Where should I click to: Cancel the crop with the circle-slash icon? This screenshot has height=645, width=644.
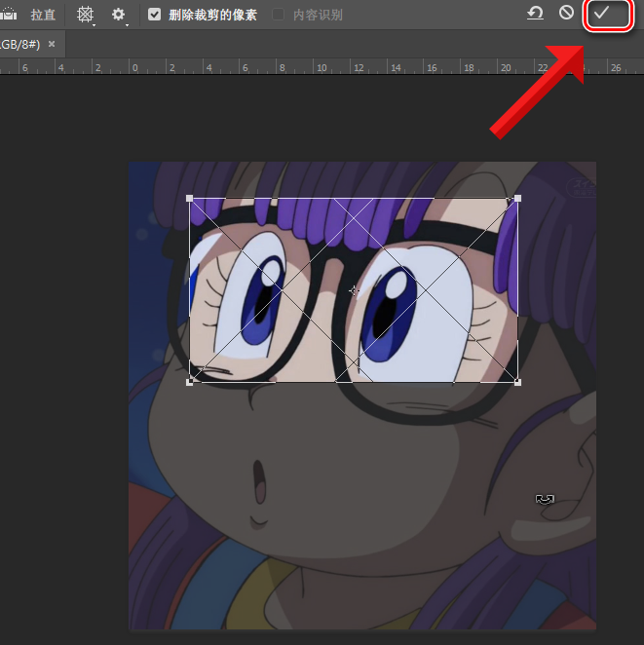click(566, 14)
